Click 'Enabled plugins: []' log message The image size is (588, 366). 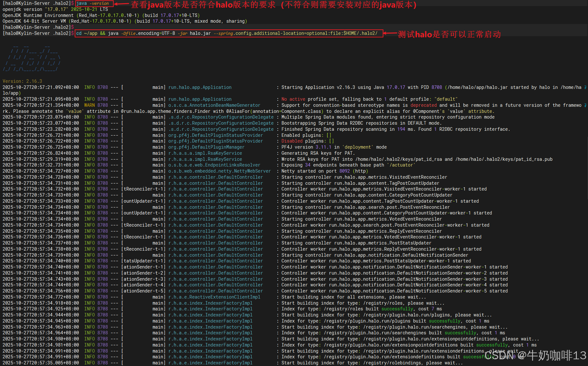click(306, 135)
